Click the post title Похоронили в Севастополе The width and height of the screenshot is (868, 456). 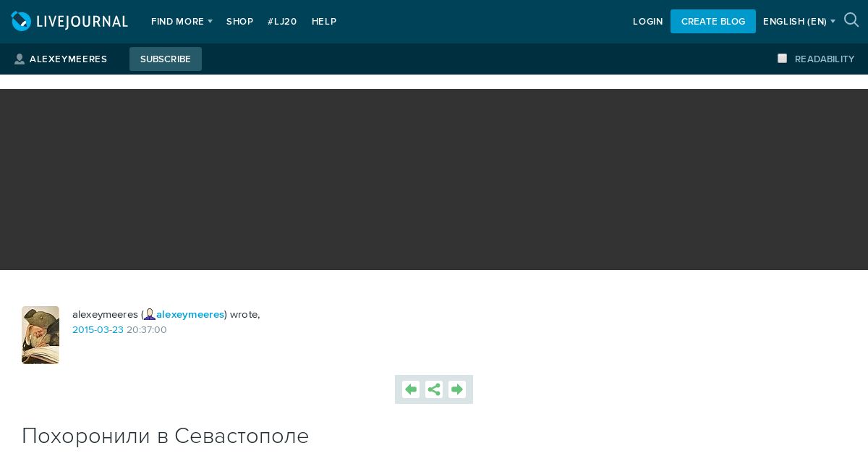(165, 436)
